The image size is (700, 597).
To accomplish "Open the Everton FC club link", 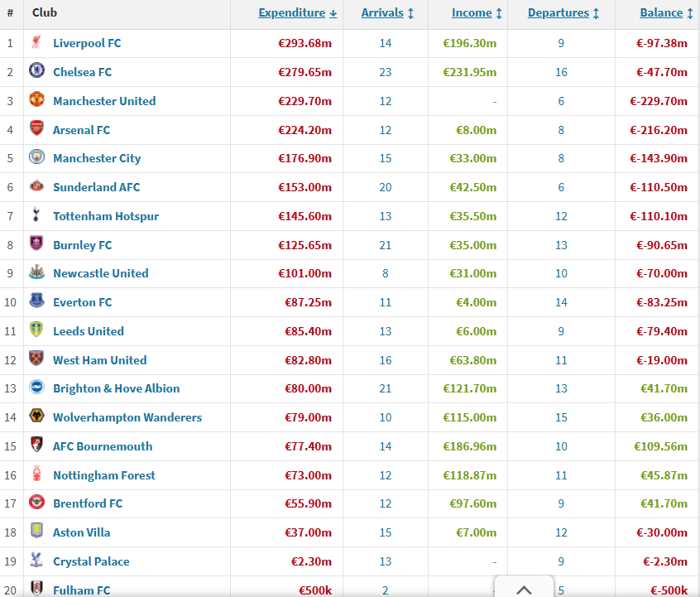I will click(x=83, y=302).
